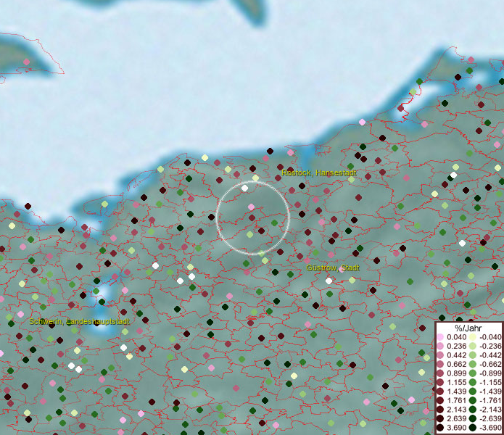Viewport: 504px width, 435px height.
Task: Pick the -0.442 legend color dot
Action: coord(473,355)
